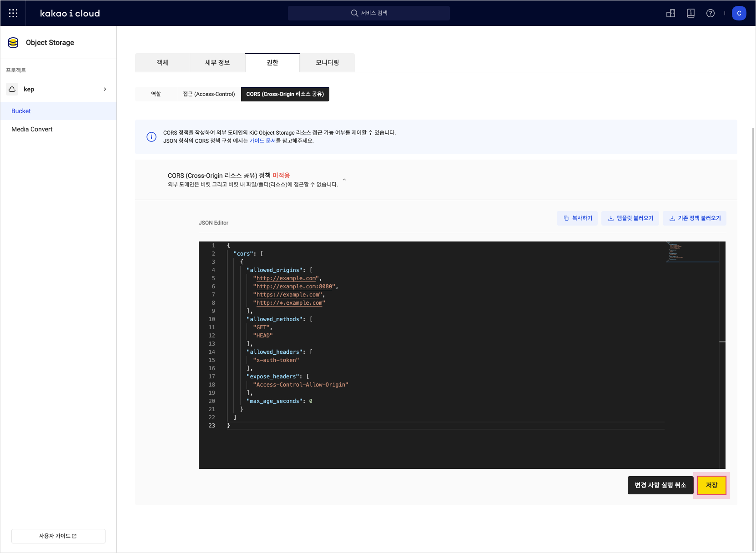The width and height of the screenshot is (756, 553).
Task: Click the "max_age_seconds" key
Action: point(274,401)
